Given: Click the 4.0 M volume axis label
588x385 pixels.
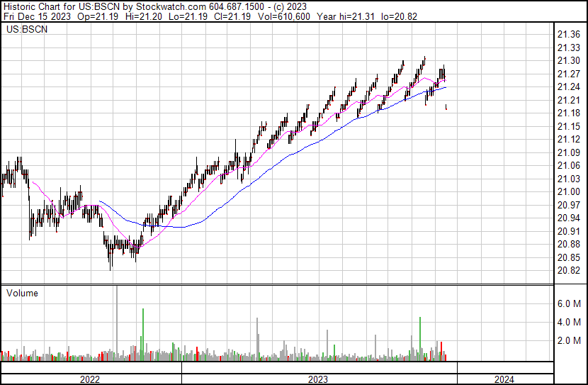Looking at the screenshot, I should (x=568, y=322).
